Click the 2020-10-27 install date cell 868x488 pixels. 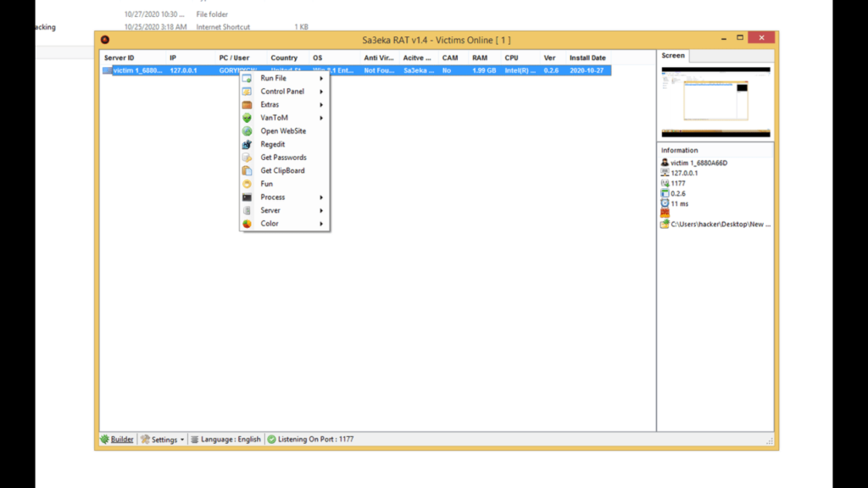pos(587,70)
